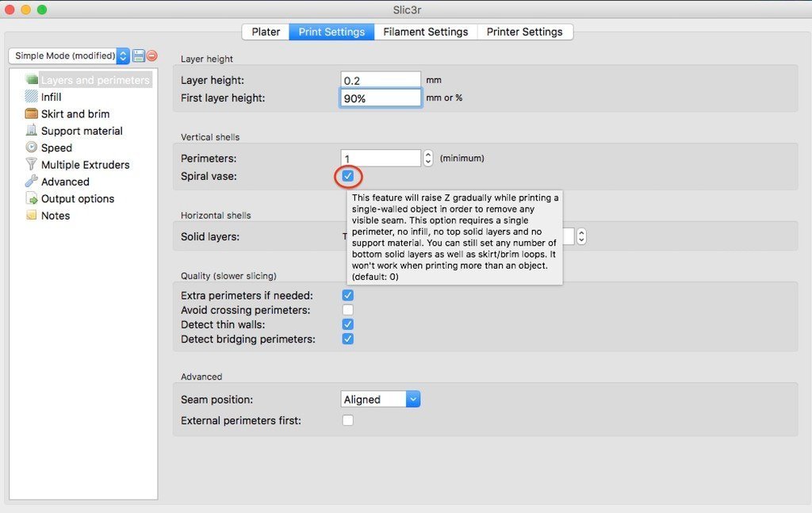Open the Speed settings page

point(56,147)
